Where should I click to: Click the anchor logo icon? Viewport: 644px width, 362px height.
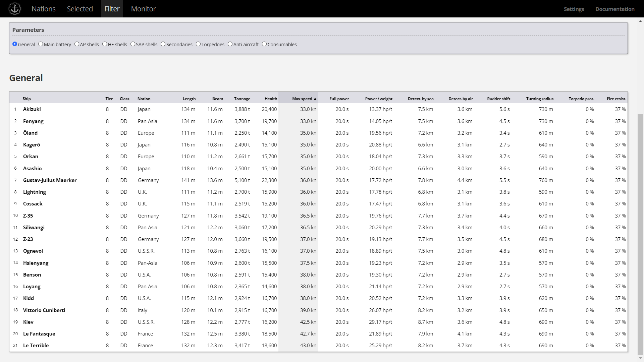[x=15, y=9]
